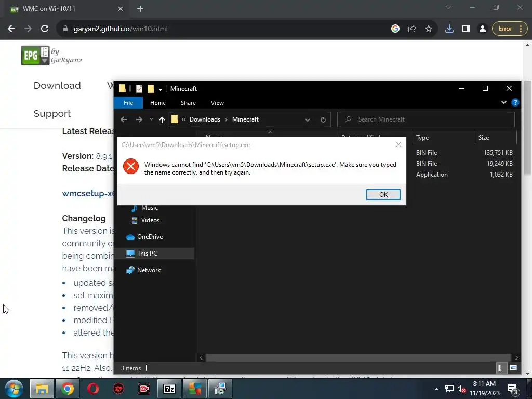Click Explorer's back arrow
The height and width of the screenshot is (399, 532).
[x=124, y=119]
